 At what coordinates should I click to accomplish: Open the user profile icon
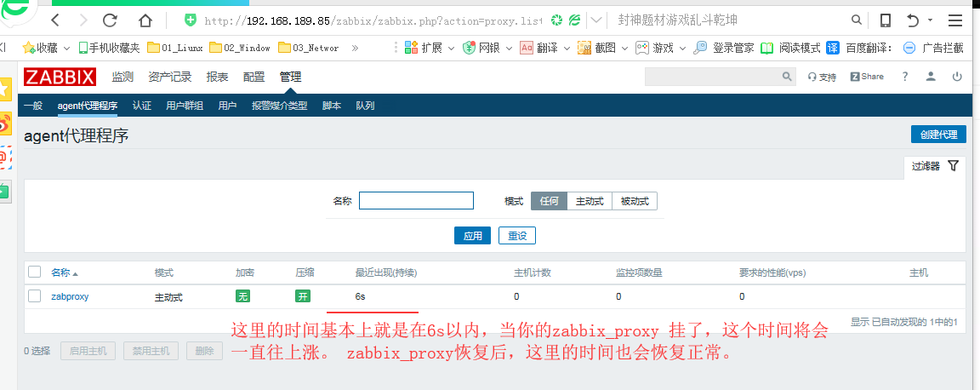click(931, 77)
